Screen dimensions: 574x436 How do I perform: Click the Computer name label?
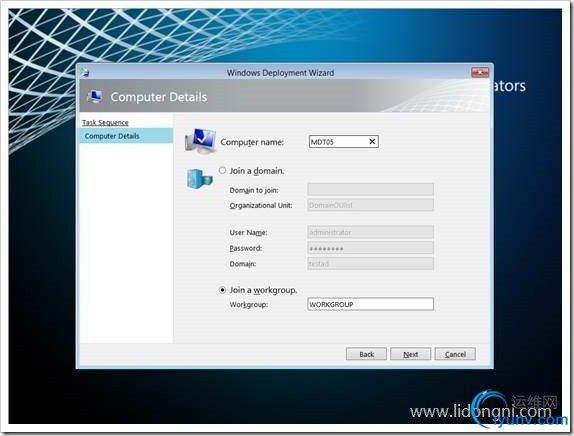252,142
